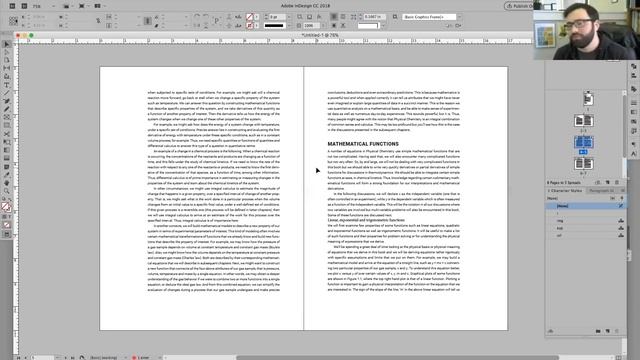Click the next page arrow in status bar
640x360 pixels.
click(65, 358)
